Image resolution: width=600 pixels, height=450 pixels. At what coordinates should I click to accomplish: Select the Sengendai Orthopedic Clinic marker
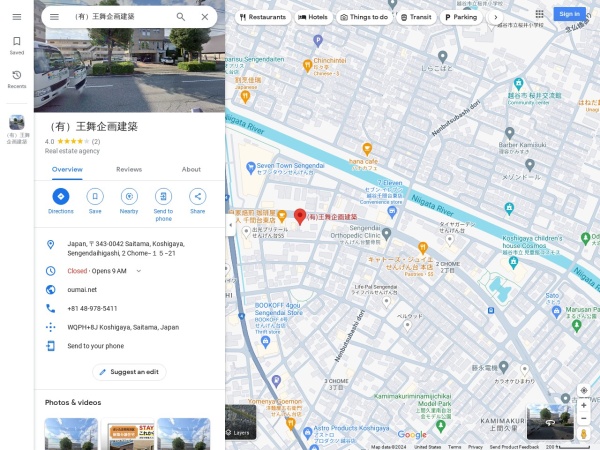386,233
